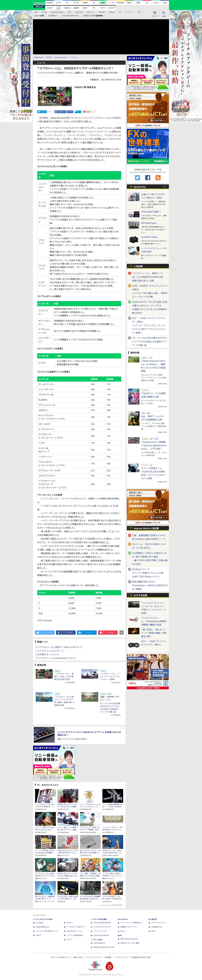Screen dimensions: 202x980
Task: Click 任天堂 in the breadcrumb
Action: pyautogui.click(x=49, y=57)
